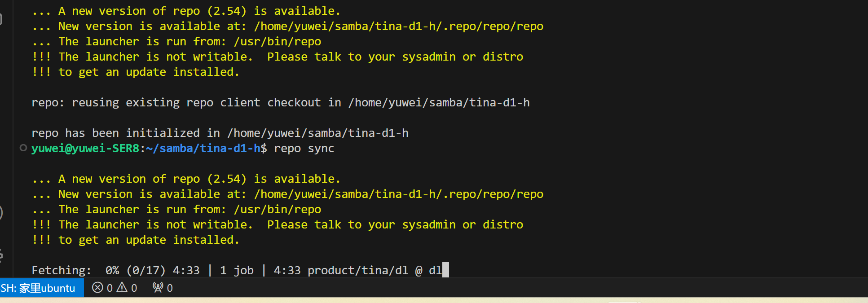The width and height of the screenshot is (868, 303).
Task: Open path in 'reusing existing repo client' line
Action: coord(439,103)
